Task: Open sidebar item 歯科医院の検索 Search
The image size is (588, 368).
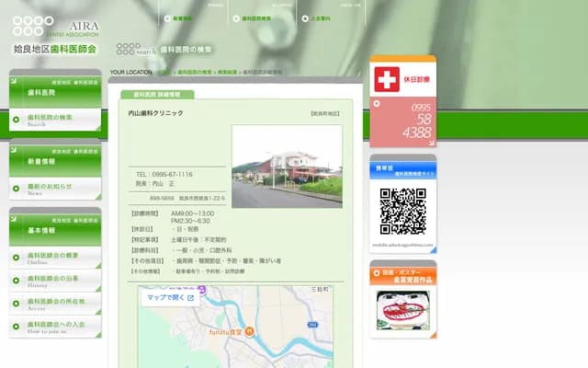Action: click(x=55, y=120)
